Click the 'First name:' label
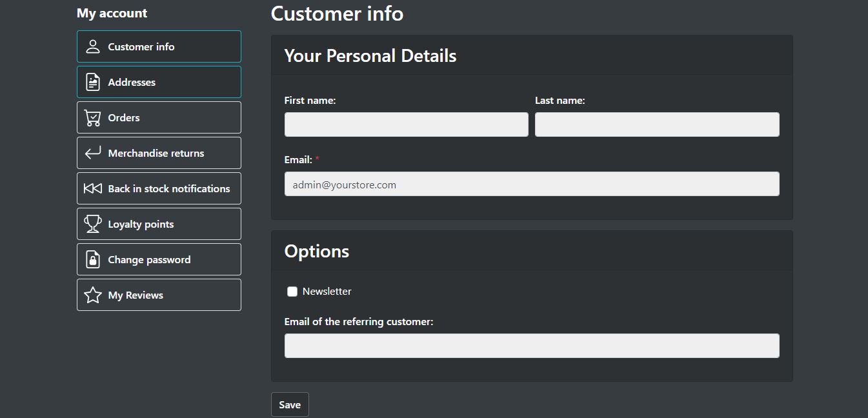868x418 pixels. click(x=310, y=101)
